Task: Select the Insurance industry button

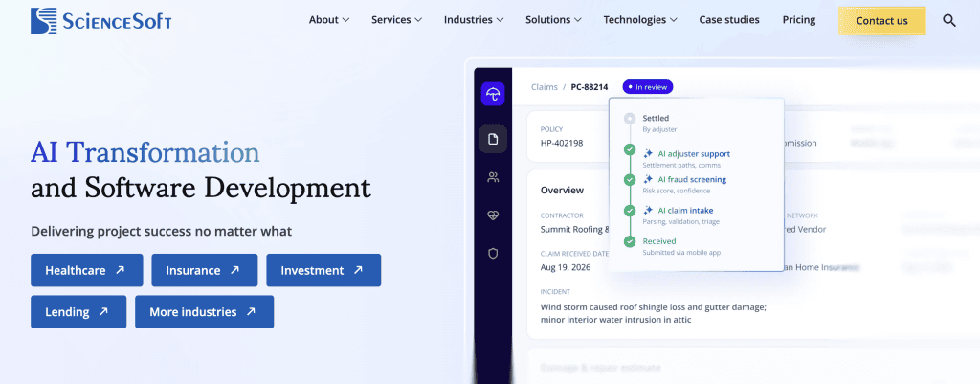Action: coord(205,270)
